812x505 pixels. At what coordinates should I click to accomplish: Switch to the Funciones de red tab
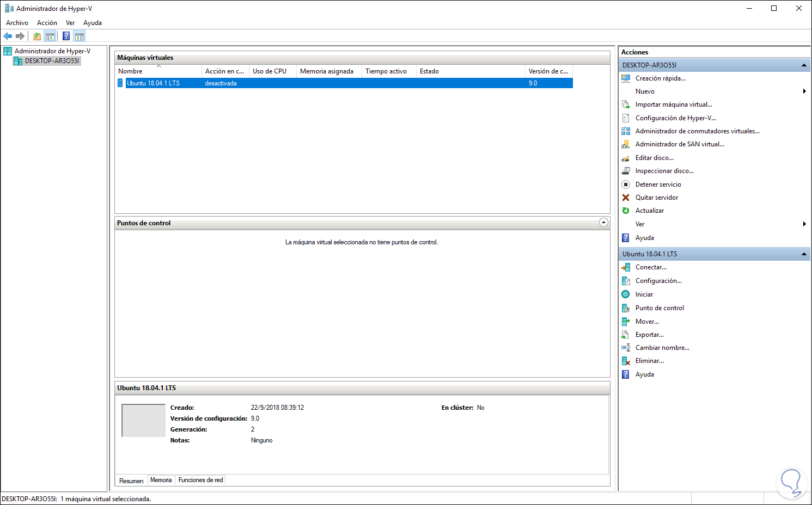click(200, 480)
